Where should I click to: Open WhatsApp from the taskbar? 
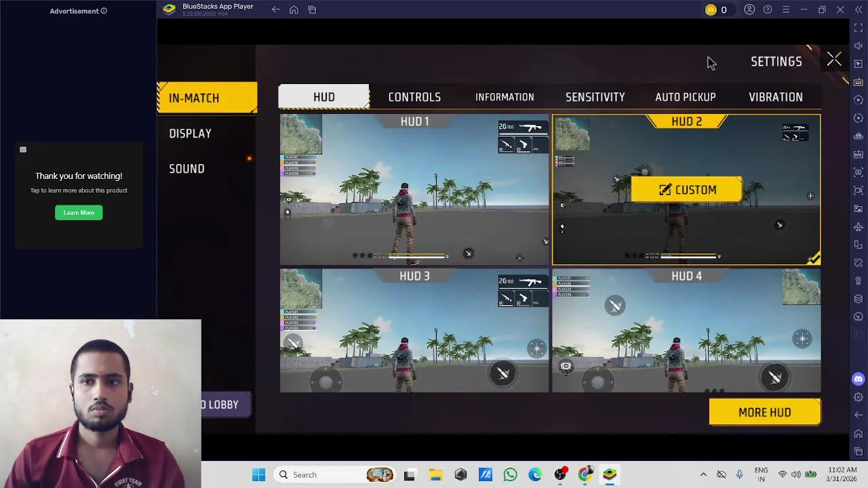(x=510, y=474)
